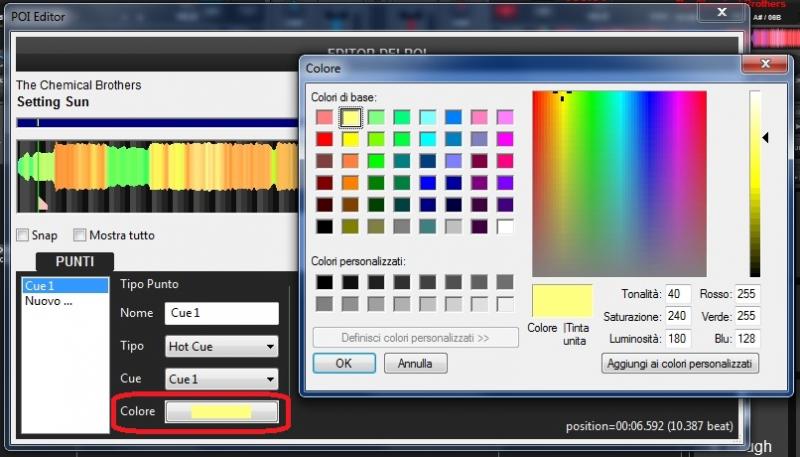Pick a hue in the color spectrum
Image resolution: width=800 pixels, height=457 pixels.
coord(619,184)
